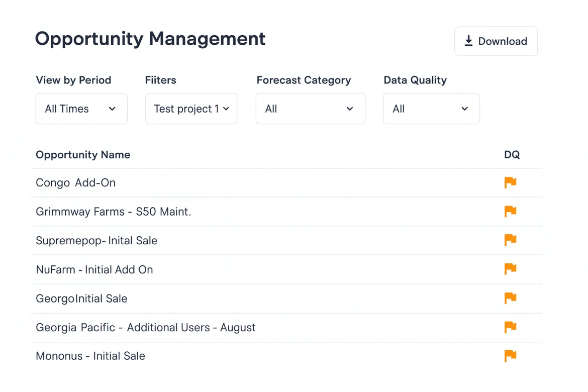588x392 pixels.
Task: Select NuFarm - Initial Add On row
Action: 94,270
